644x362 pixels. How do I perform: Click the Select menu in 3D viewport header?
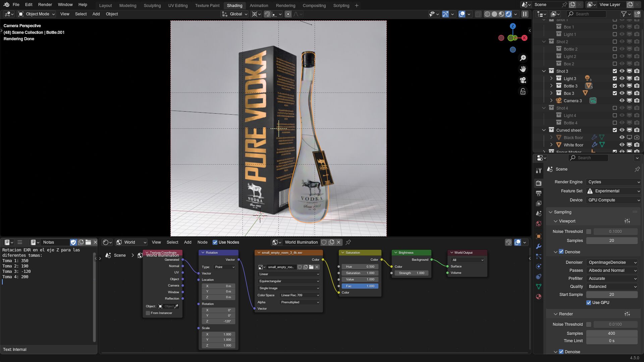click(x=80, y=14)
